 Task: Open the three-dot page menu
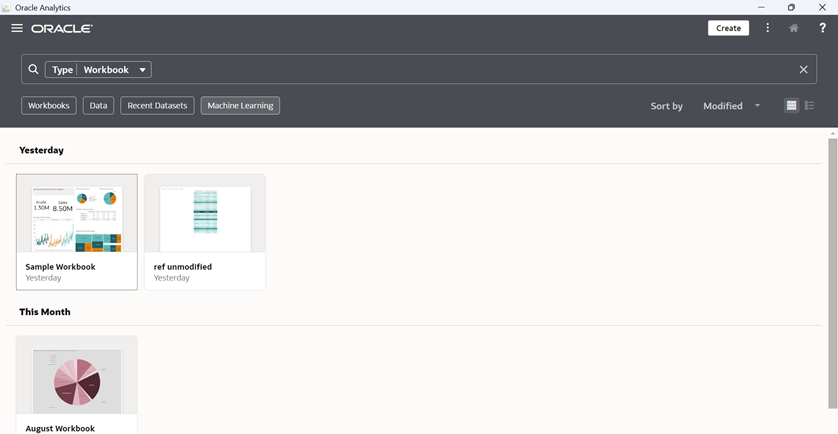point(767,28)
